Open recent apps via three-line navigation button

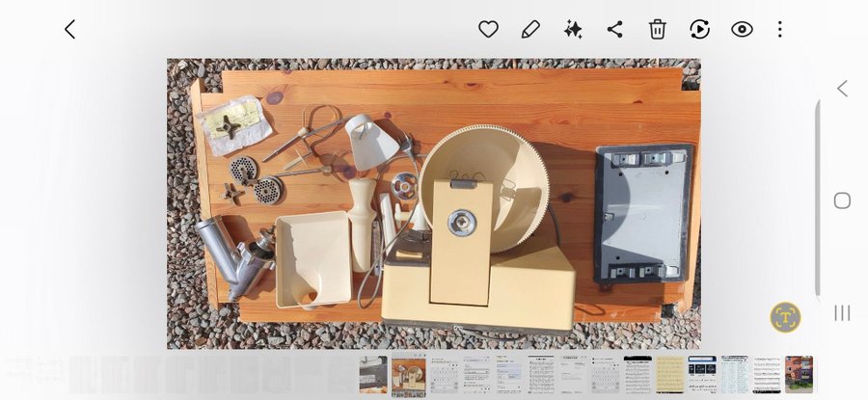click(842, 312)
